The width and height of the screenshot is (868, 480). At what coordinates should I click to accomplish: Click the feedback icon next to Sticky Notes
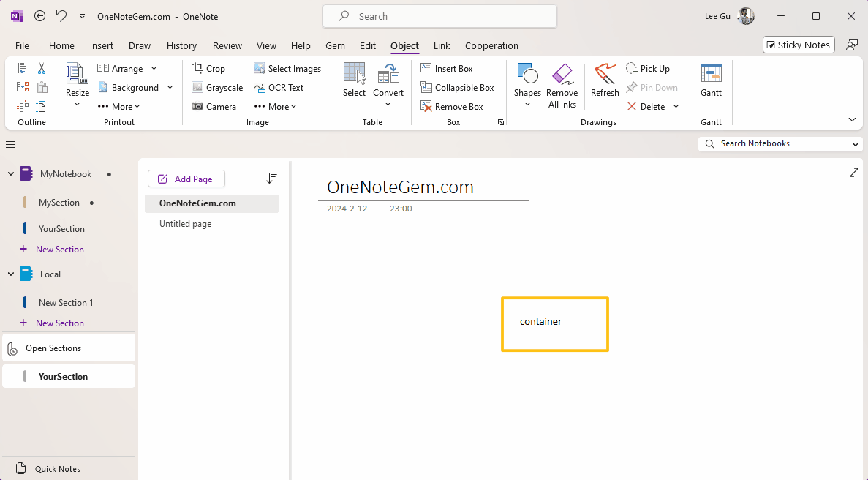pyautogui.click(x=852, y=45)
